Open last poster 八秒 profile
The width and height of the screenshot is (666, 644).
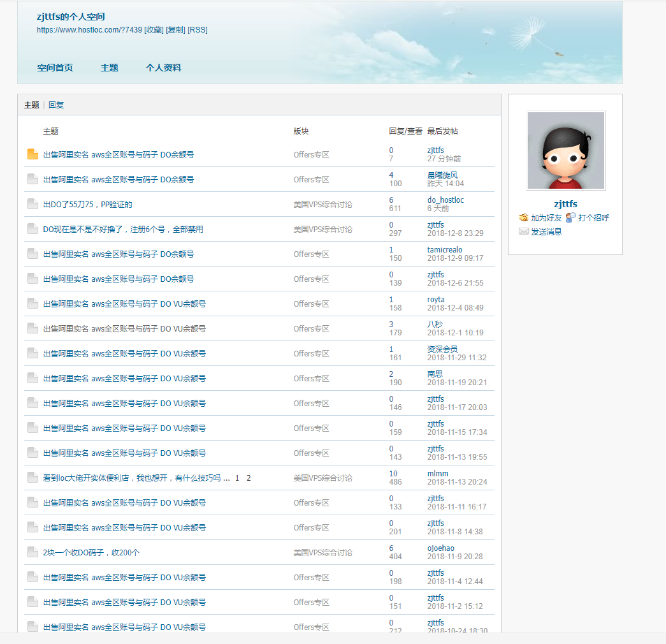click(435, 325)
